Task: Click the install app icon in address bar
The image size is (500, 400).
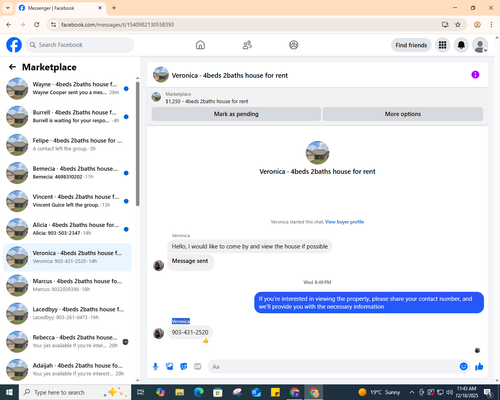Action: coord(445,25)
